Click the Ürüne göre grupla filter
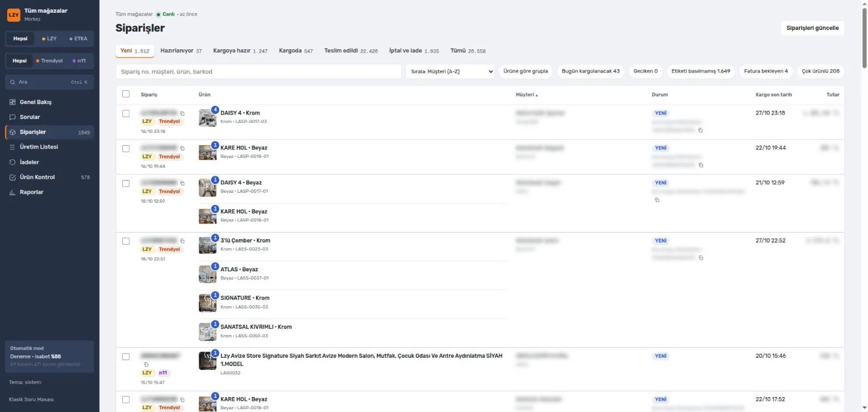 tap(525, 71)
